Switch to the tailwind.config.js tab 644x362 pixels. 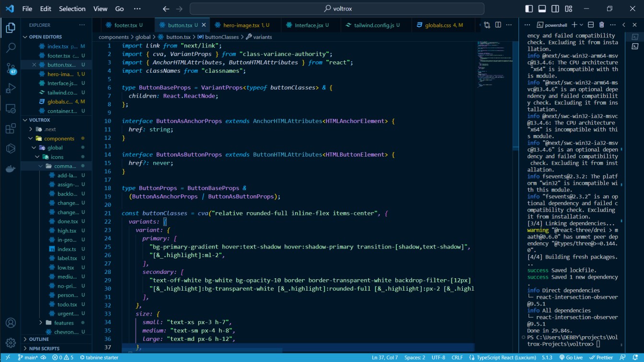(x=377, y=25)
